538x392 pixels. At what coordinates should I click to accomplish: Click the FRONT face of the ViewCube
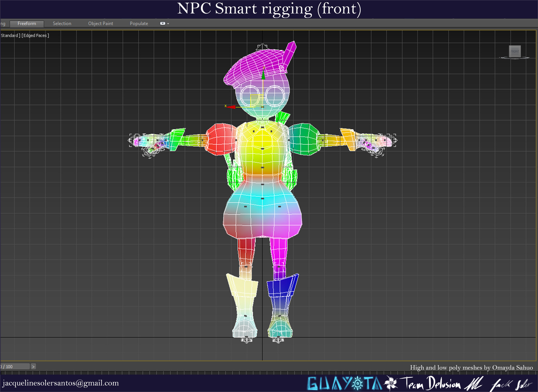point(515,51)
